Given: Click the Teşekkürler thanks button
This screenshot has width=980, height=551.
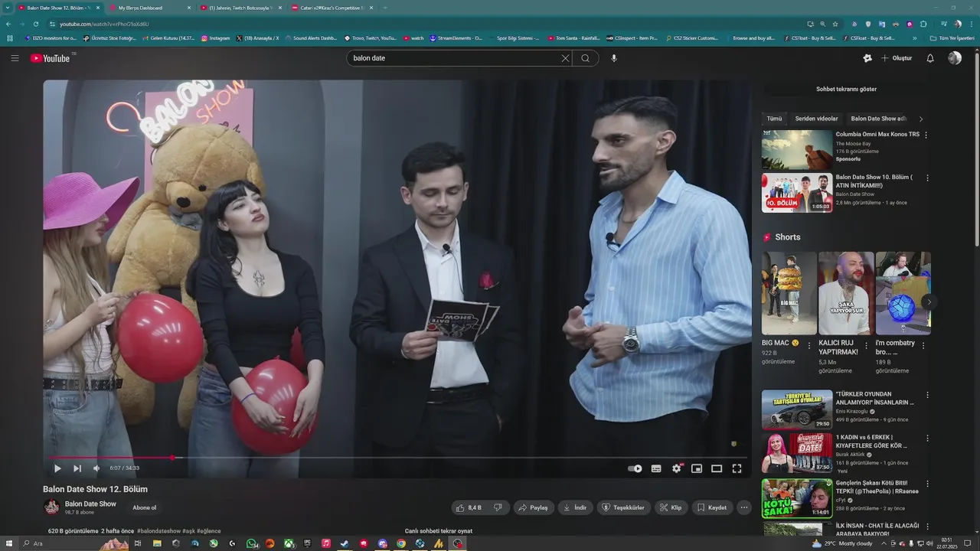Looking at the screenshot, I should 624,507.
